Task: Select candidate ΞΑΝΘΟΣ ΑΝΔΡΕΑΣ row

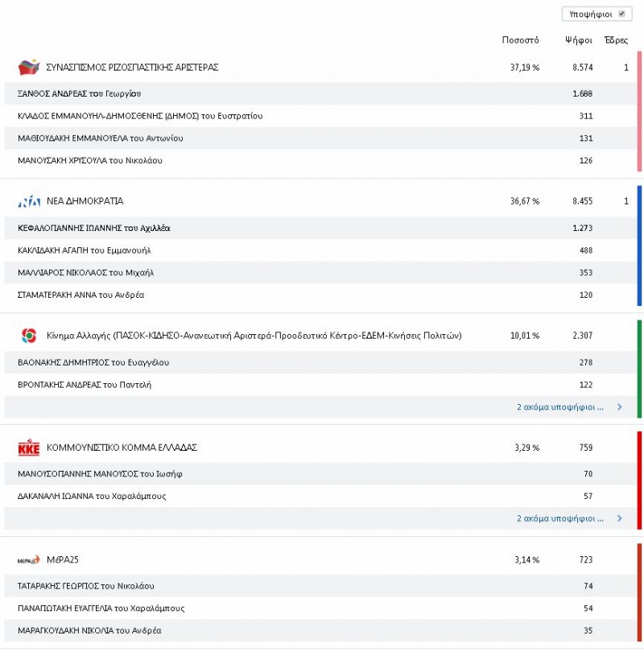Action: point(79,94)
